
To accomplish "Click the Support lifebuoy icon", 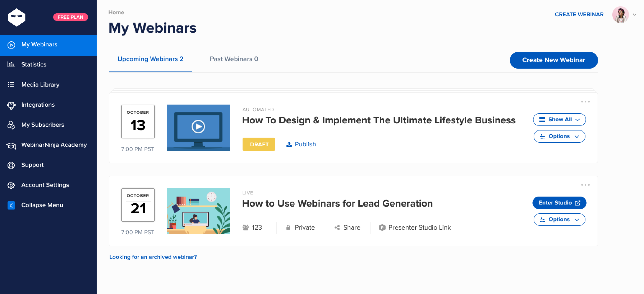I will click(x=11, y=165).
